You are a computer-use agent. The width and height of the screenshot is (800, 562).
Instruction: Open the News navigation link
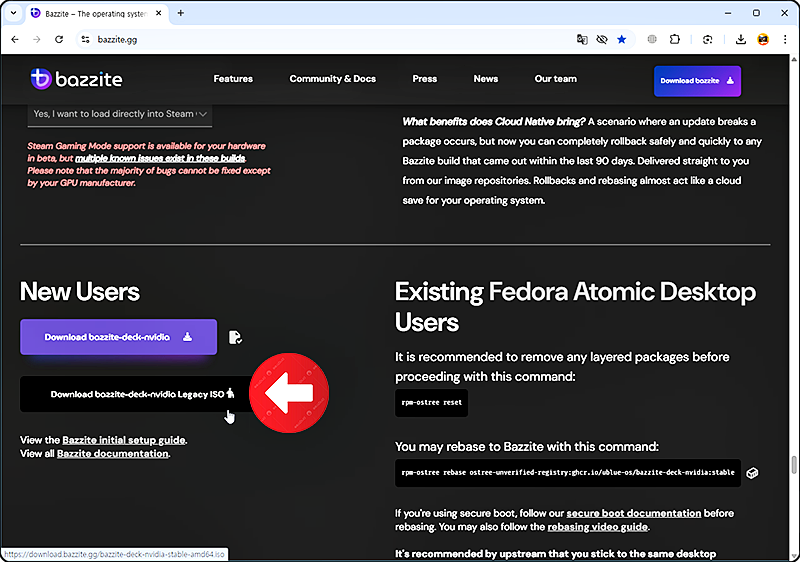486,79
